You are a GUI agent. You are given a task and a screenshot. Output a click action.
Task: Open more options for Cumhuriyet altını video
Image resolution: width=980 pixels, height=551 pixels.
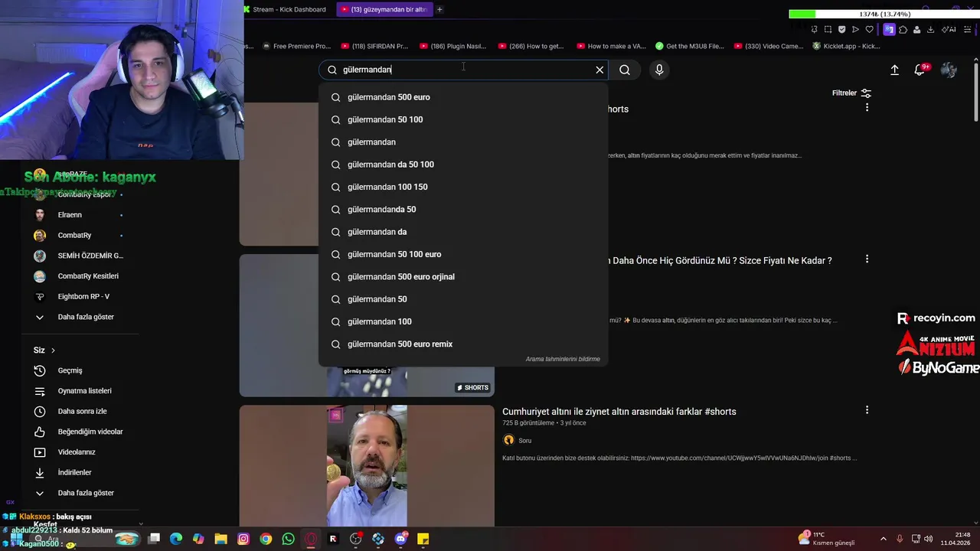click(x=867, y=410)
